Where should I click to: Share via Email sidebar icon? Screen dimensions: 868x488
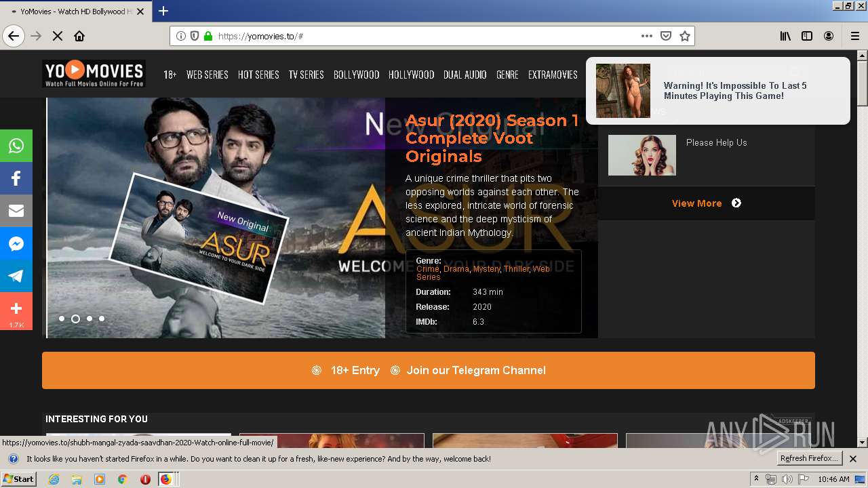[x=16, y=211]
